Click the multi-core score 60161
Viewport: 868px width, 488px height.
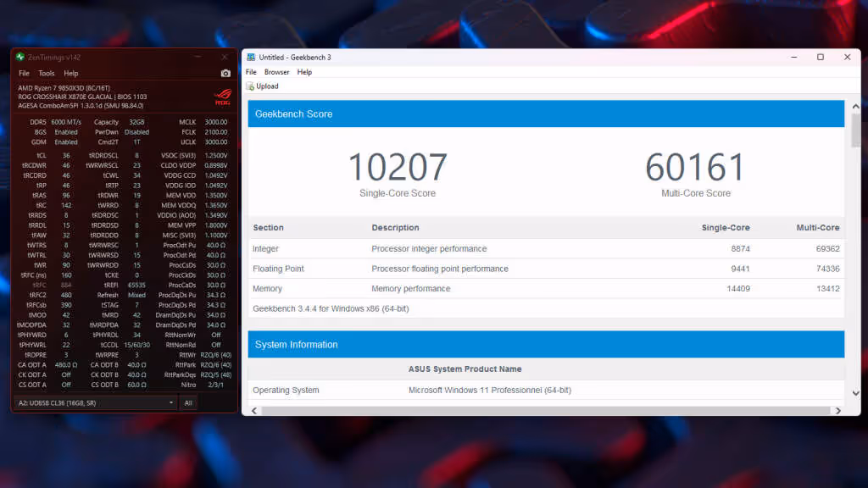point(695,167)
